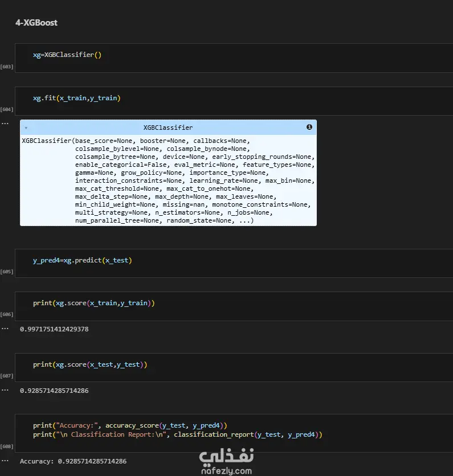Viewport: 453px width, 476px height.
Task: Click execution count [603]
Action: click(7, 67)
